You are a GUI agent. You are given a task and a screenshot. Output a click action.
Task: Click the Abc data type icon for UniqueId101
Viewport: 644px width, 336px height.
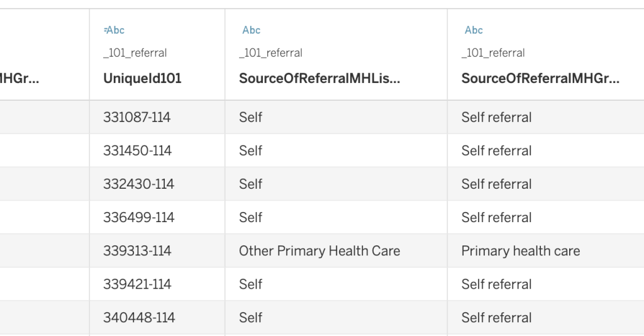114,30
